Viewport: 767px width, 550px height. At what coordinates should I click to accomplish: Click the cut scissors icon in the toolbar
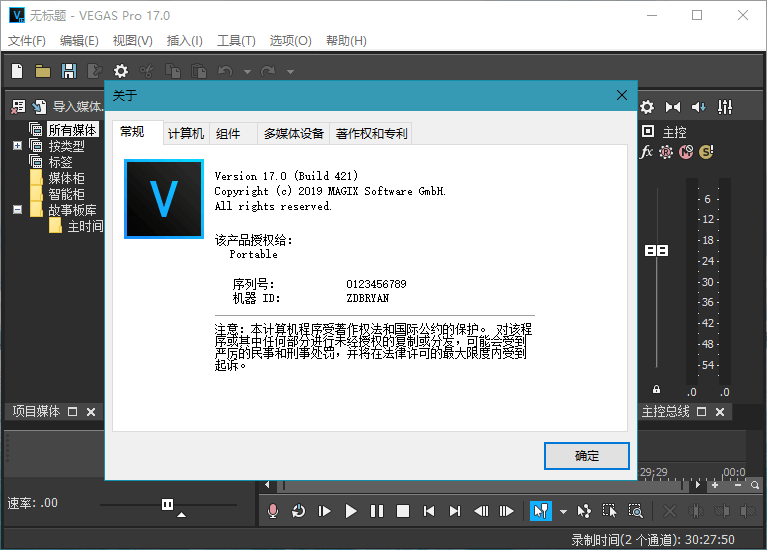[x=146, y=71]
